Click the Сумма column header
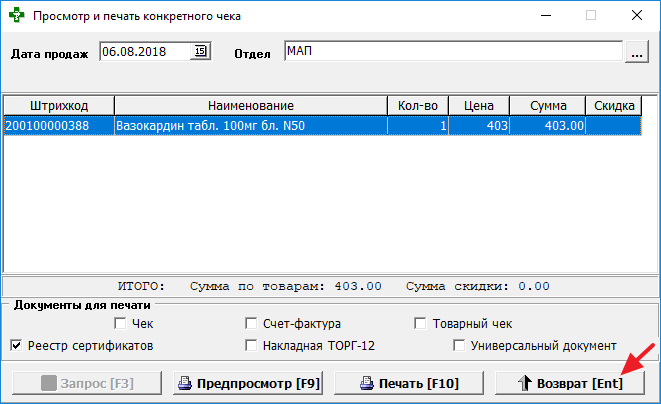 548,105
